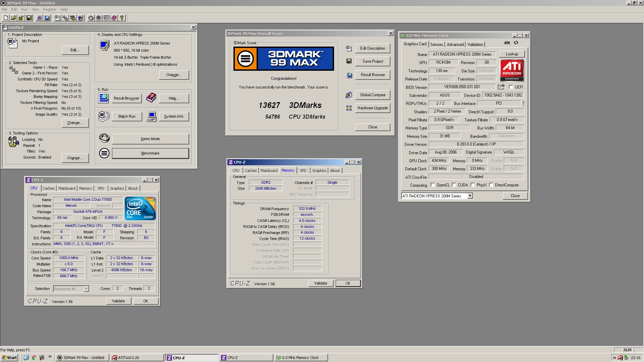Open the Run menu
This screenshot has width=644, height=362.
pyautogui.click(x=24, y=9)
